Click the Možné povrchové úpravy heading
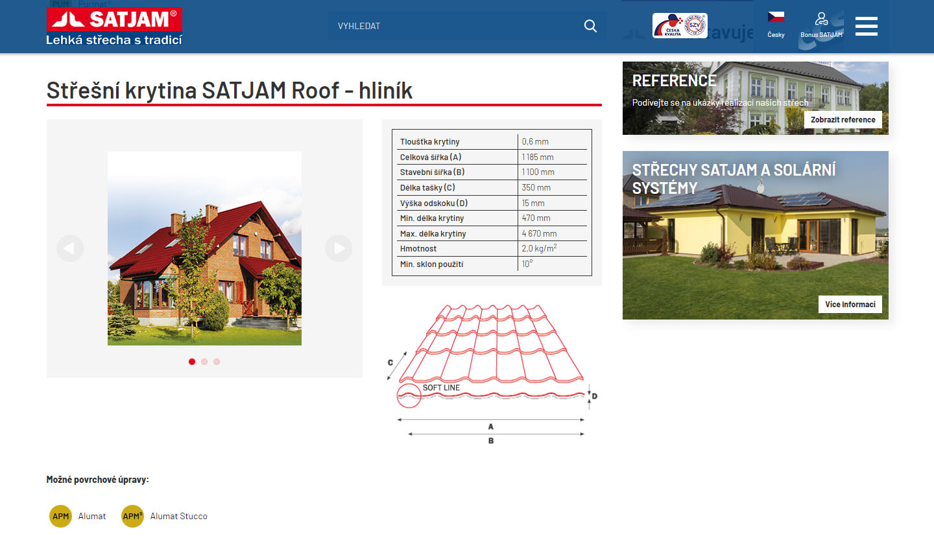 coord(98,480)
